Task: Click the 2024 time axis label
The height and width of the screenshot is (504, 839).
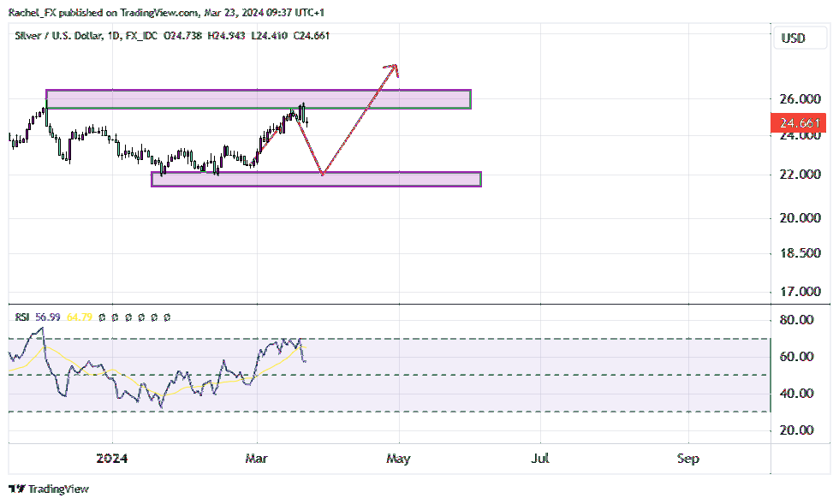Action: [x=112, y=459]
